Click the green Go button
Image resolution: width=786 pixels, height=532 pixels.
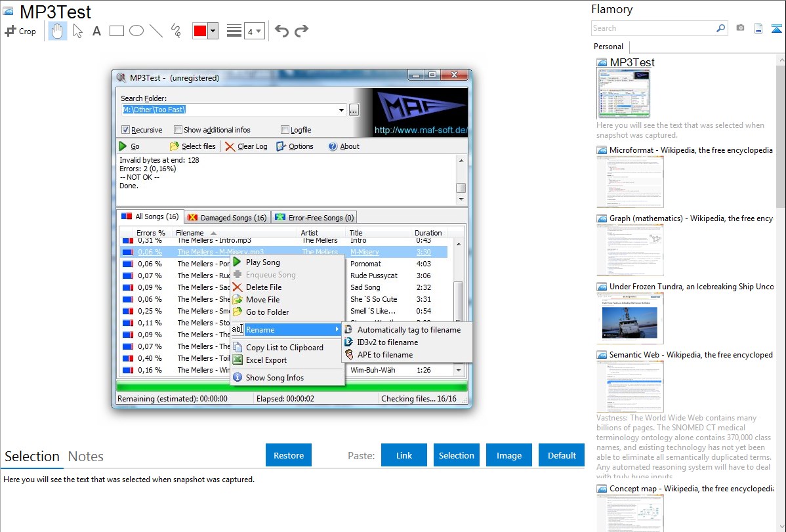(129, 146)
